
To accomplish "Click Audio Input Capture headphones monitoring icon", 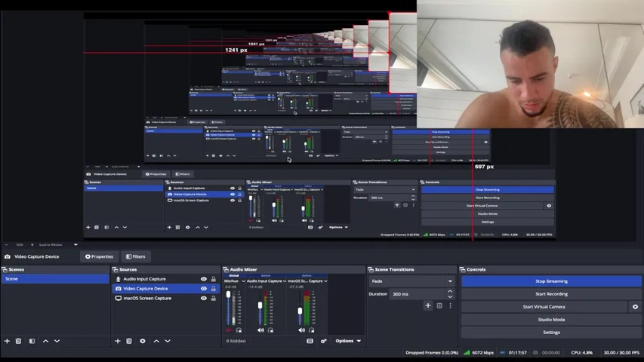I will click(x=270, y=330).
